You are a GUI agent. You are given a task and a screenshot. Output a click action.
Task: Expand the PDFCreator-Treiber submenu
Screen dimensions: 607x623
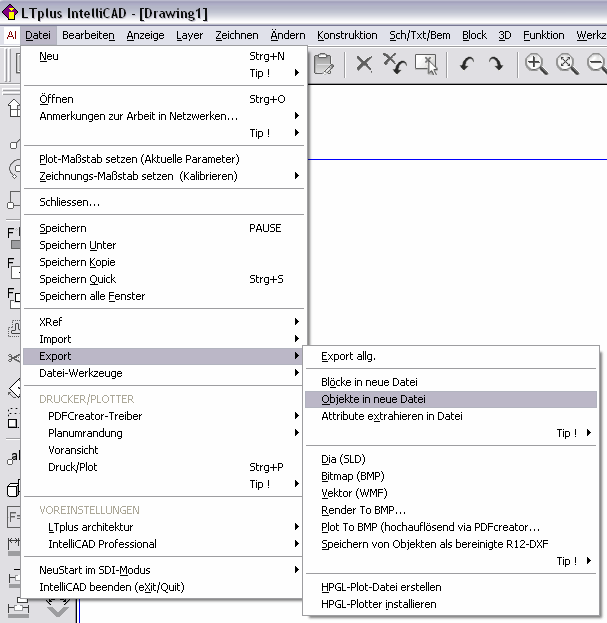tap(164, 416)
